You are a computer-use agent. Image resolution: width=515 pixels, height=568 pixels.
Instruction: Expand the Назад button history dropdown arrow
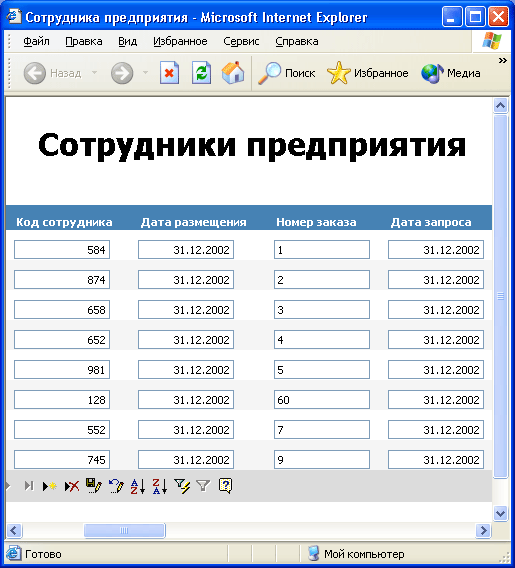[95, 73]
